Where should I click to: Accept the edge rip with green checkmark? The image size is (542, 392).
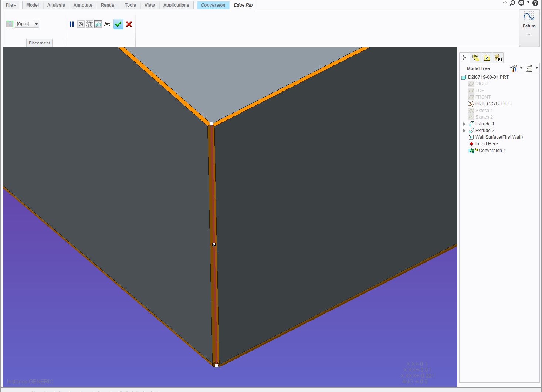(x=118, y=24)
